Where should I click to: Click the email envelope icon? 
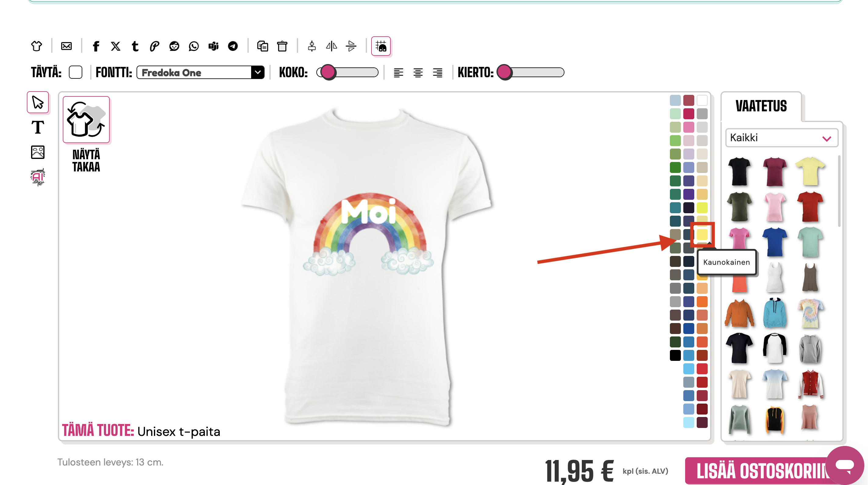coord(66,46)
